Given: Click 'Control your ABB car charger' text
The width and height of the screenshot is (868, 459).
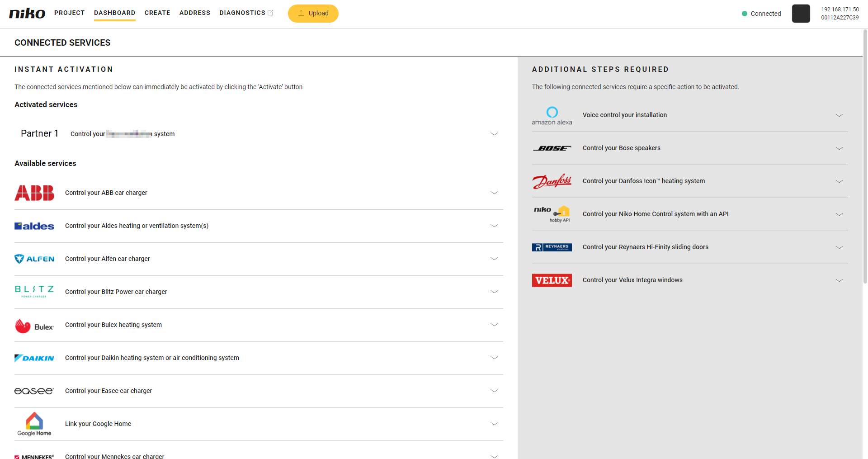Looking at the screenshot, I should click(106, 193).
